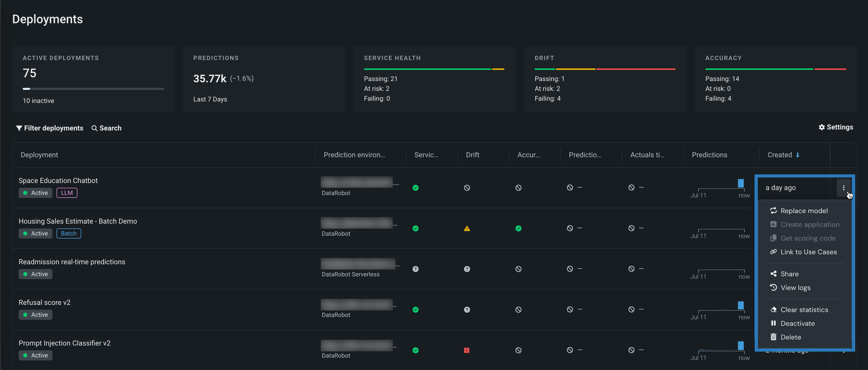Sort by the Created column header

coord(779,155)
